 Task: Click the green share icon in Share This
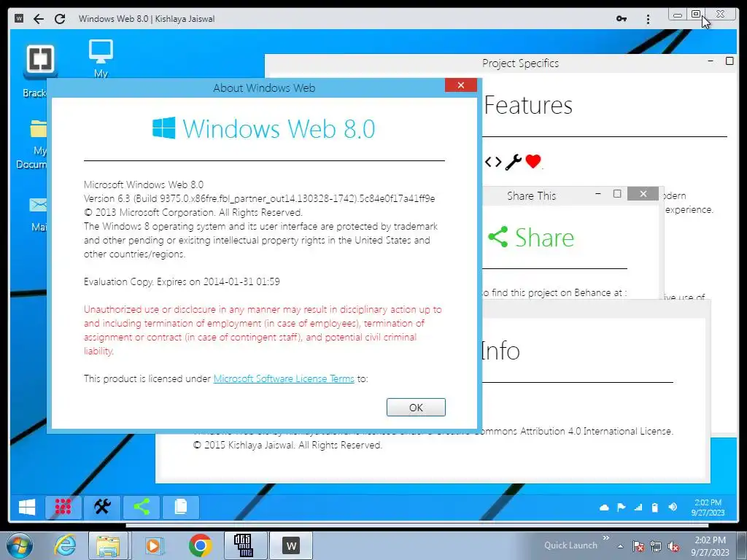point(498,237)
